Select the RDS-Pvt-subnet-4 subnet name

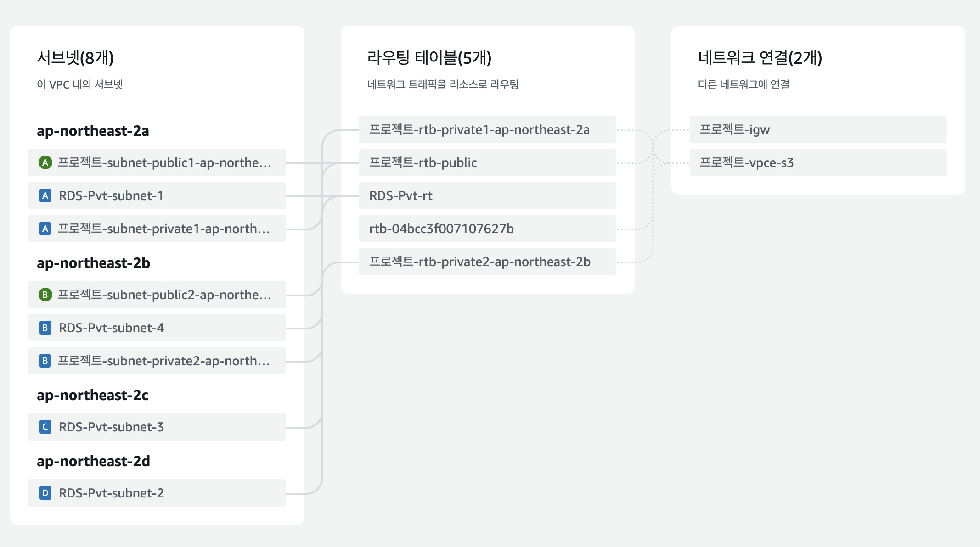[111, 328]
